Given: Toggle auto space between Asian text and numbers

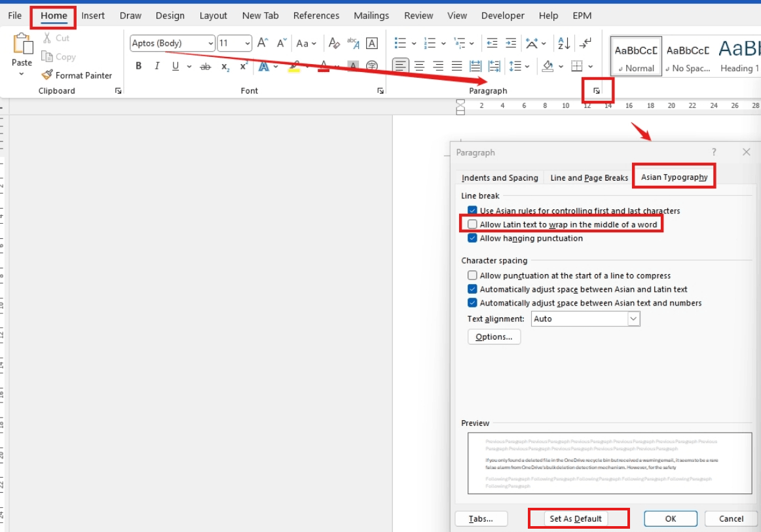Looking at the screenshot, I should pyautogui.click(x=472, y=302).
